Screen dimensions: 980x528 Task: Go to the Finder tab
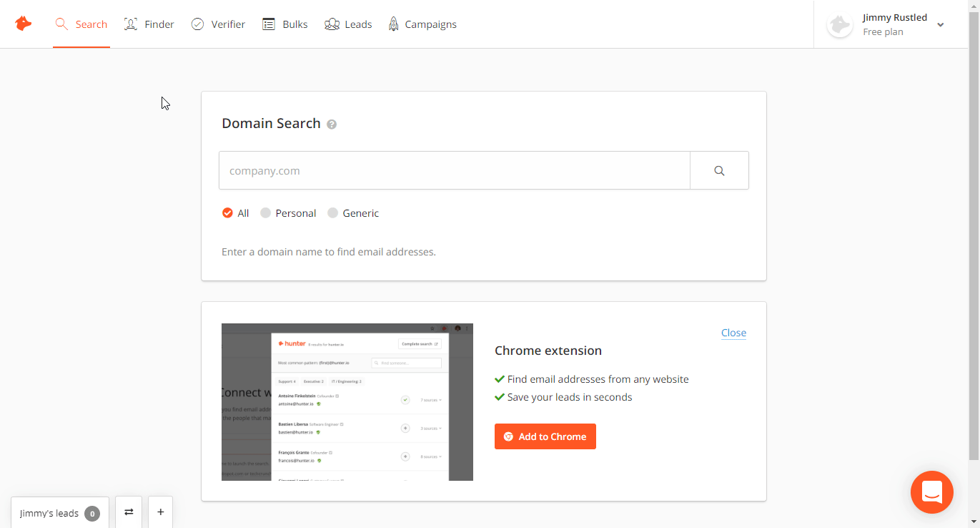point(149,24)
